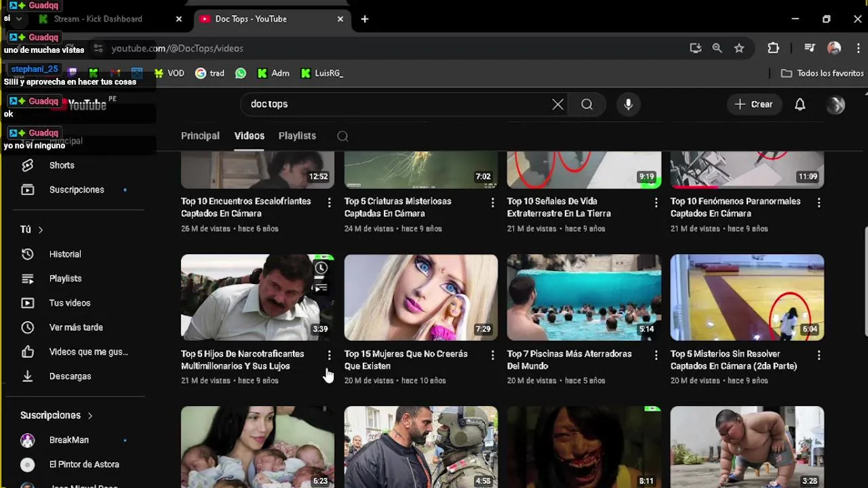
Task: Play the 4:58 duration video thumbnail
Action: point(421,447)
